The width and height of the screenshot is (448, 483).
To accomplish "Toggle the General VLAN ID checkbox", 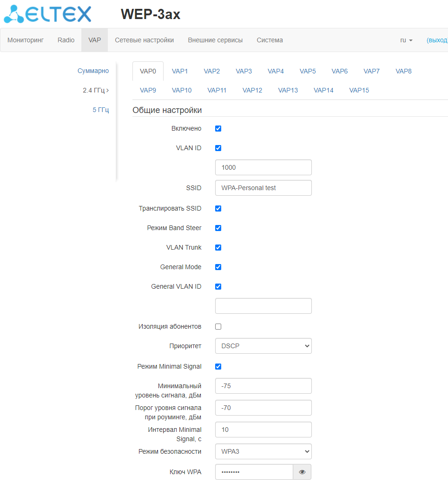I will point(218,286).
